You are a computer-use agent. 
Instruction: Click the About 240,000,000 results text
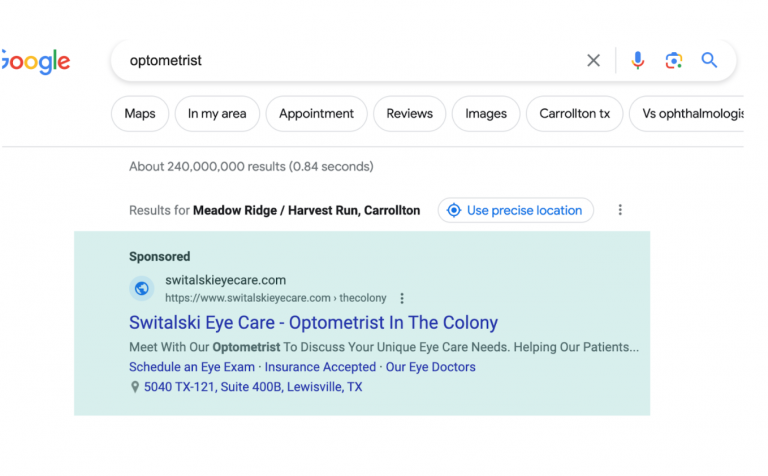pyautogui.click(x=251, y=167)
